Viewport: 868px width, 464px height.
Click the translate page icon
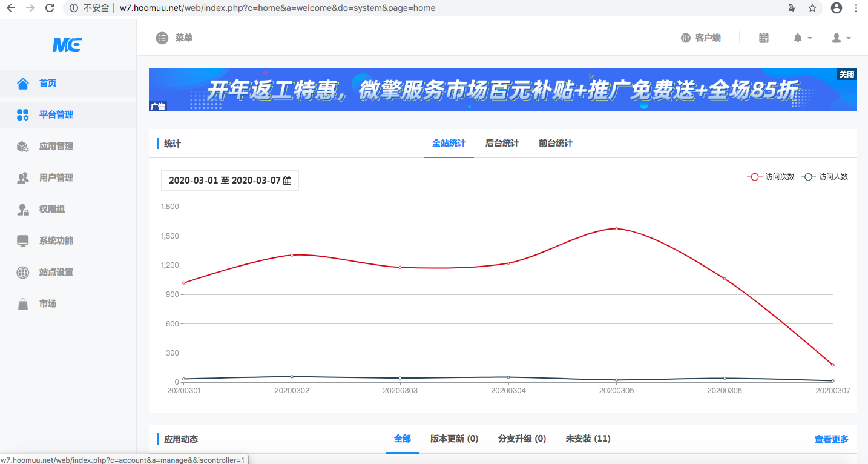tap(793, 8)
